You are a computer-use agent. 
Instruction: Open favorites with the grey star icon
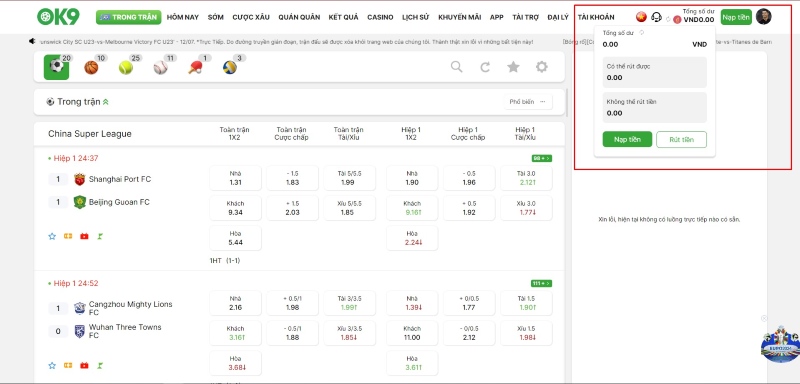513,67
